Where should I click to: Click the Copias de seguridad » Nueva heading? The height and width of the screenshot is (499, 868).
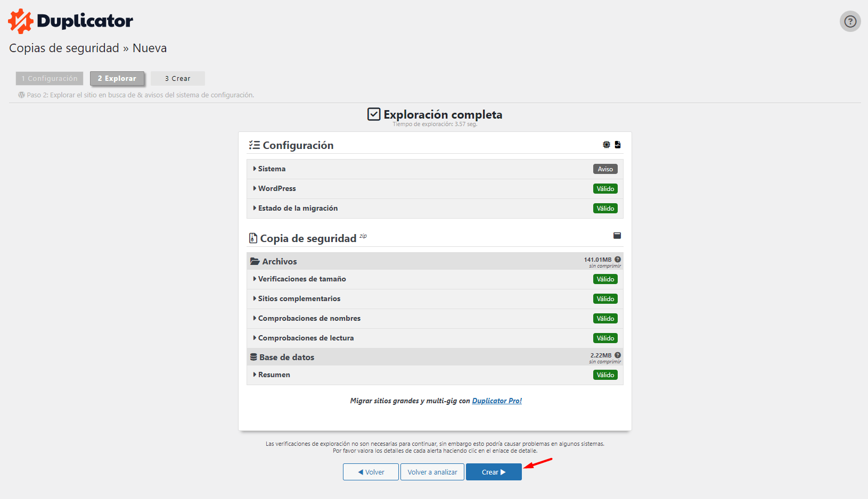tap(88, 48)
